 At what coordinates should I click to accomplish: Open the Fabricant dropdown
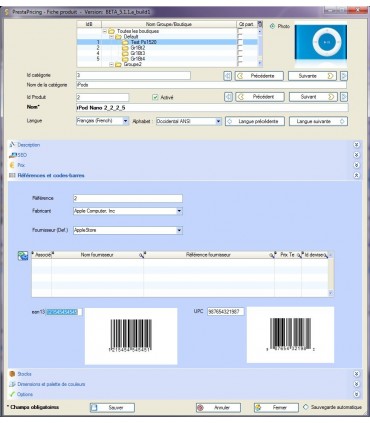tap(179, 211)
